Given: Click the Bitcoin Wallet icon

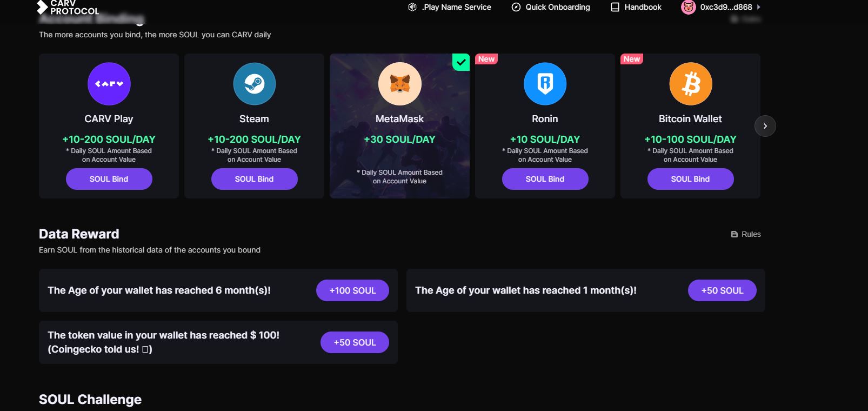Looking at the screenshot, I should point(690,84).
